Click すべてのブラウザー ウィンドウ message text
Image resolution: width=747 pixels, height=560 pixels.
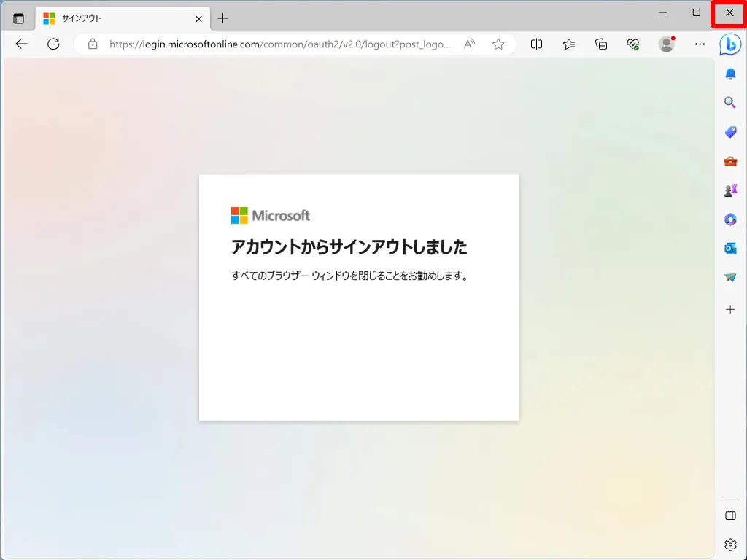point(350,276)
